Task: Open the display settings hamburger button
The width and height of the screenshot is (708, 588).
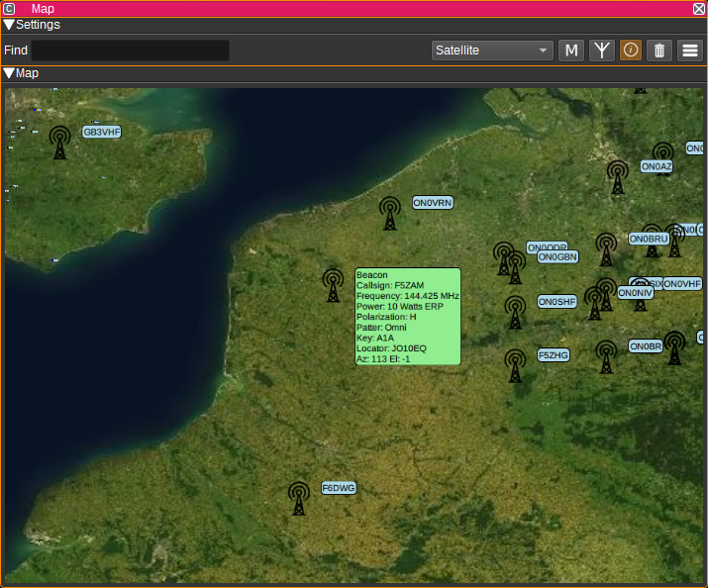Action: point(689,50)
